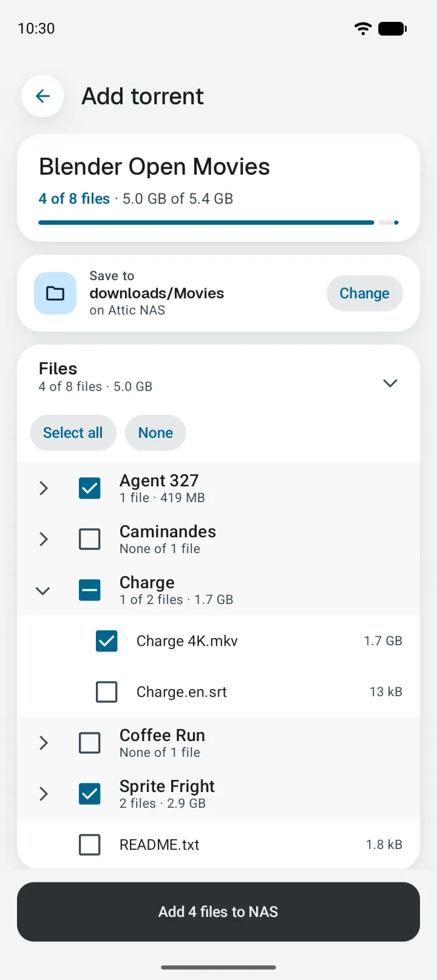Expand the Coffee Run folder chevron
This screenshot has width=437, height=980.
coord(43,743)
